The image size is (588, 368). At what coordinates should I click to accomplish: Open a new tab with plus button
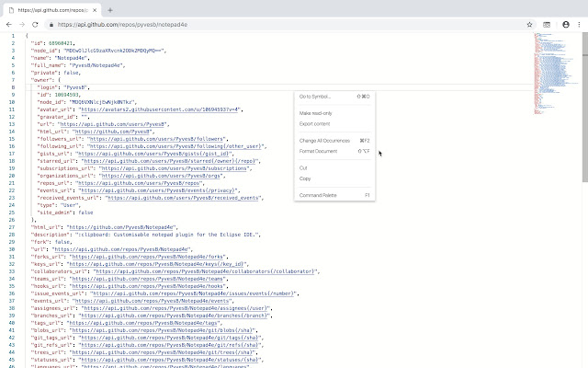pyautogui.click(x=110, y=10)
